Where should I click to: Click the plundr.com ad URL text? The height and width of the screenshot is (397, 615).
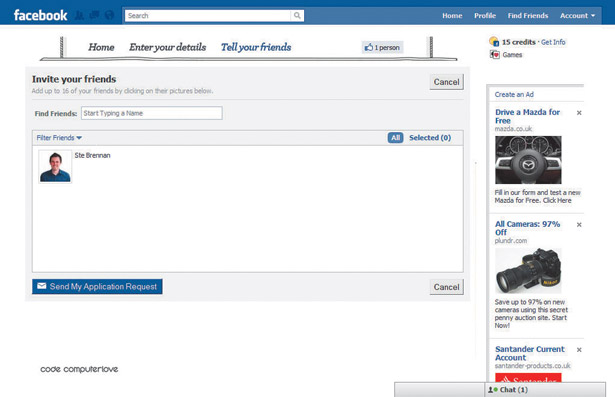click(511, 240)
